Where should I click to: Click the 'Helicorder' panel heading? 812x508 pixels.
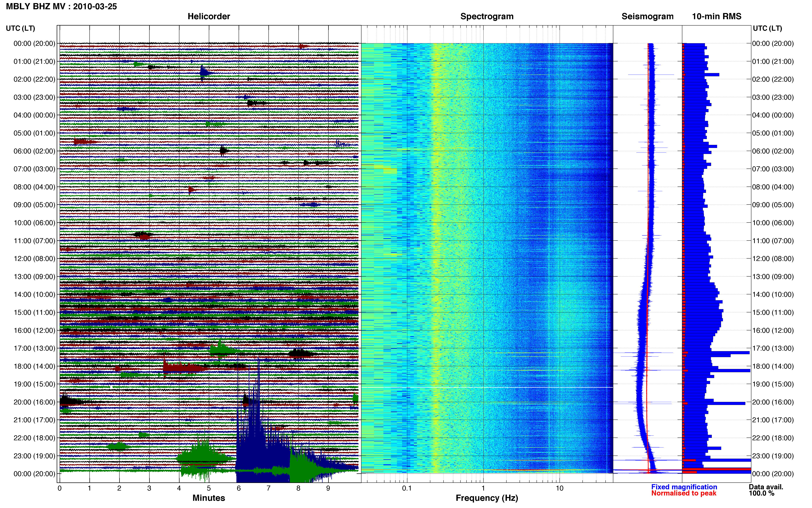(209, 16)
